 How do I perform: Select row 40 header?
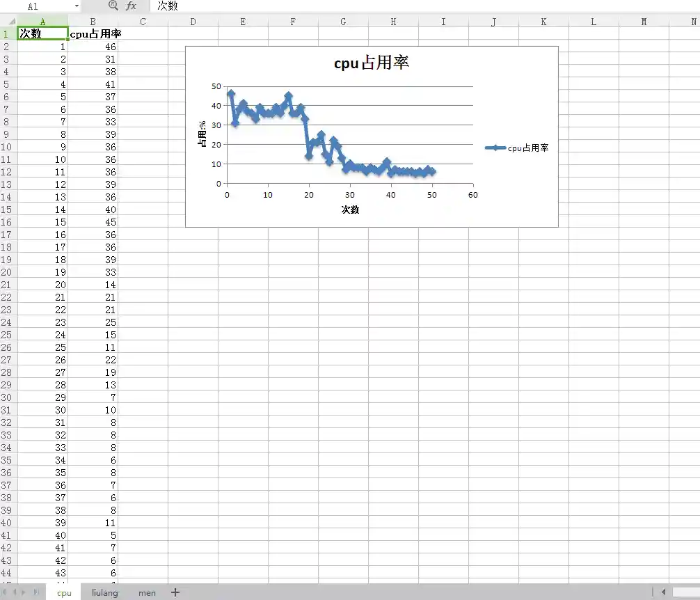pyautogui.click(x=8, y=522)
